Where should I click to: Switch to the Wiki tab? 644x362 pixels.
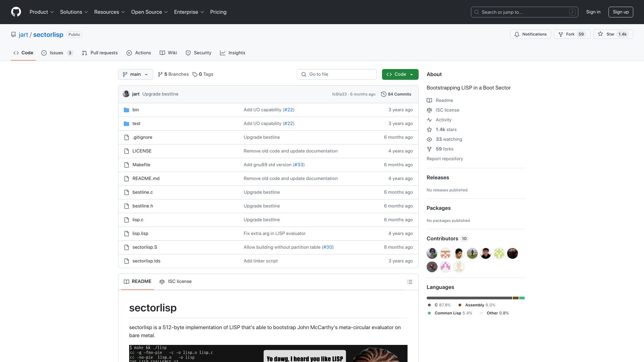[168, 53]
